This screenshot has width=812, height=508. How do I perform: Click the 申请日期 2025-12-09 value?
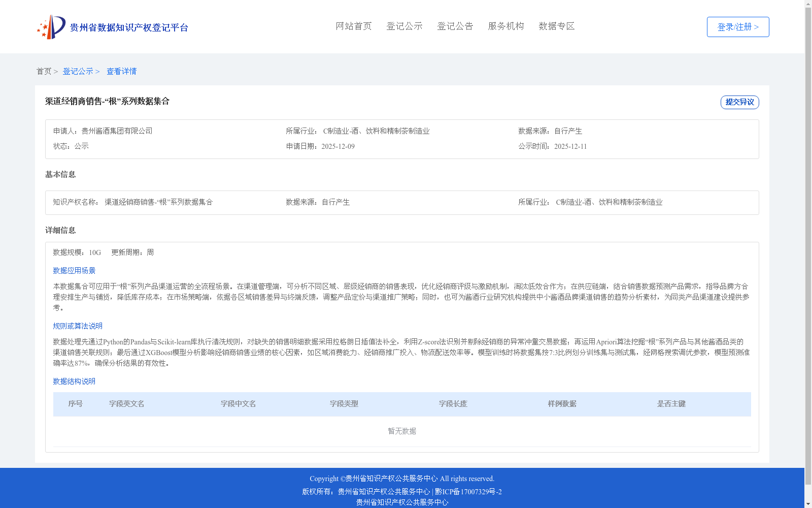(x=338, y=146)
